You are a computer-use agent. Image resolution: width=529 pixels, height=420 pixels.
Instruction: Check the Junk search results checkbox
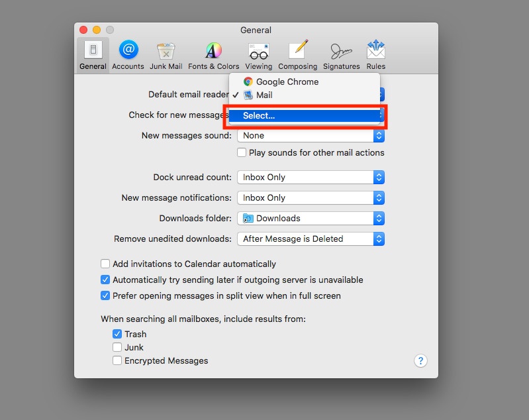117,347
